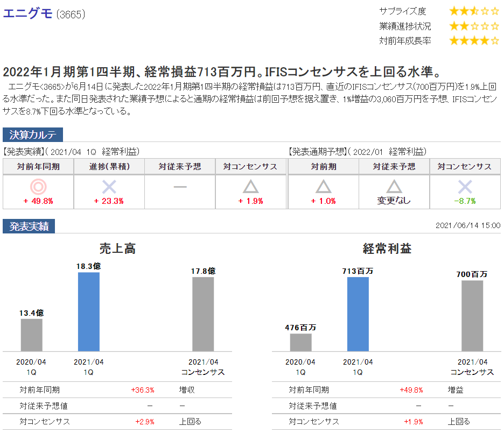Click 対コンセンサス row label in profit table

click(x=314, y=422)
